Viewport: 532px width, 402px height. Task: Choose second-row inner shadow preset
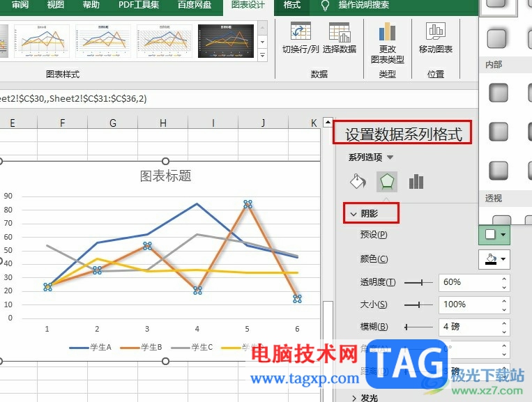tap(498, 131)
